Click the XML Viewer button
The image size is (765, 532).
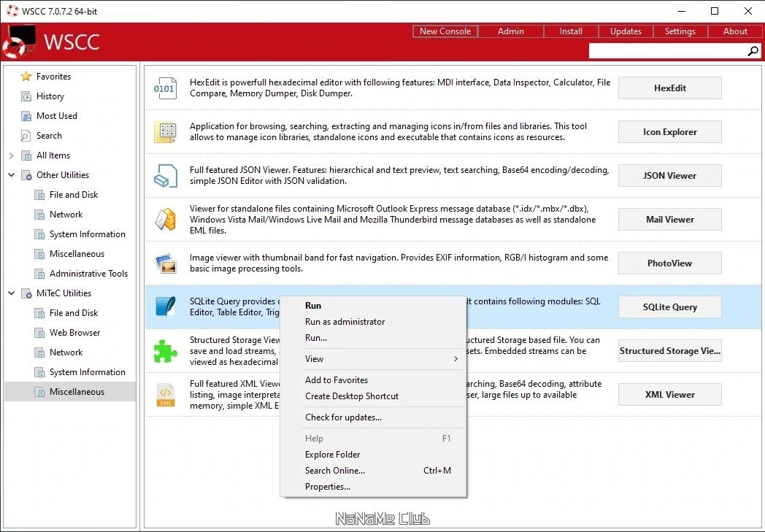670,395
